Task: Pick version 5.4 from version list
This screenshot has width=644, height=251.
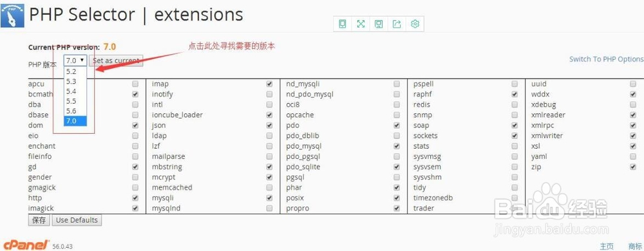Action: point(75,91)
